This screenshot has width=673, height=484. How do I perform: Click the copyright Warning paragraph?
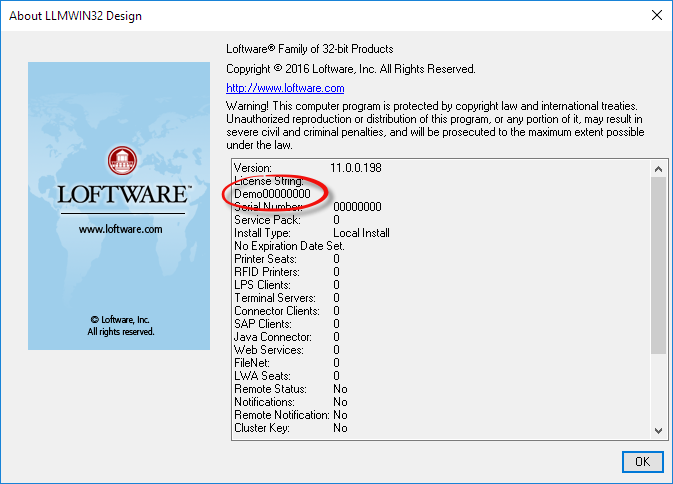click(x=435, y=125)
